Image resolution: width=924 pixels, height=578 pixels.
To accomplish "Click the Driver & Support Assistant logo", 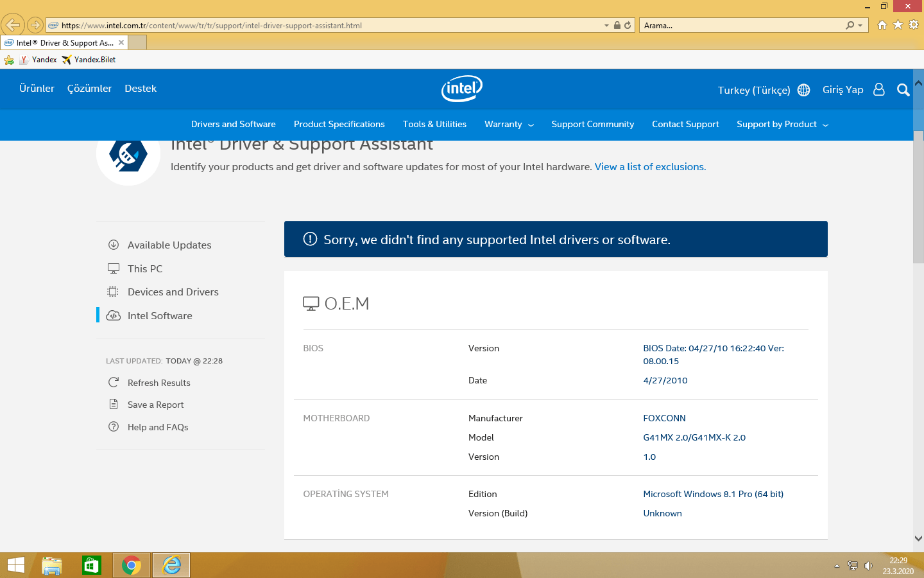I will [x=128, y=154].
